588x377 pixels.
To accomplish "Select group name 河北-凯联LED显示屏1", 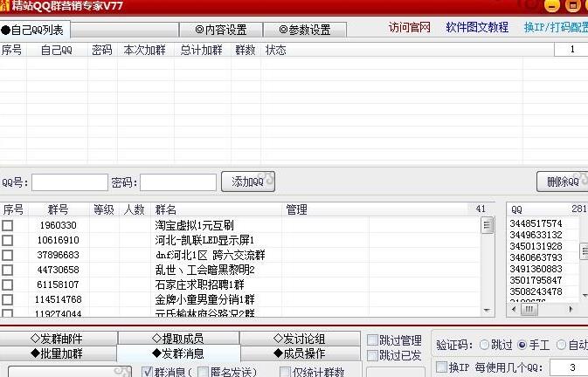I will point(204,240).
